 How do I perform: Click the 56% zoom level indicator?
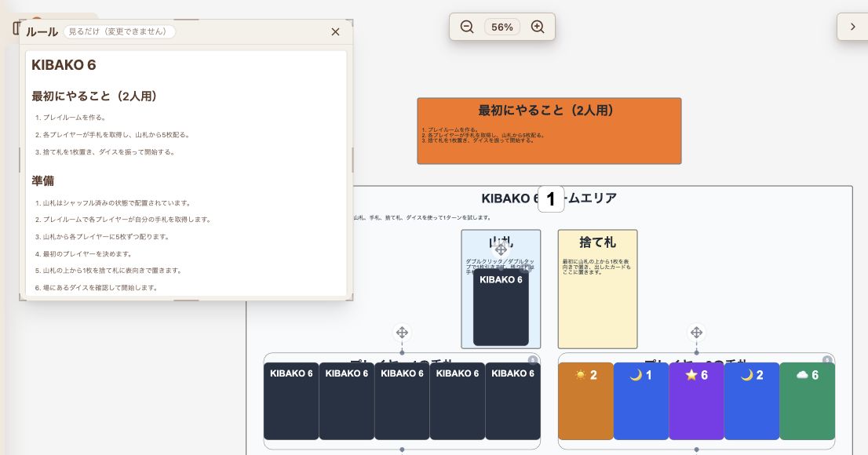[x=502, y=27]
